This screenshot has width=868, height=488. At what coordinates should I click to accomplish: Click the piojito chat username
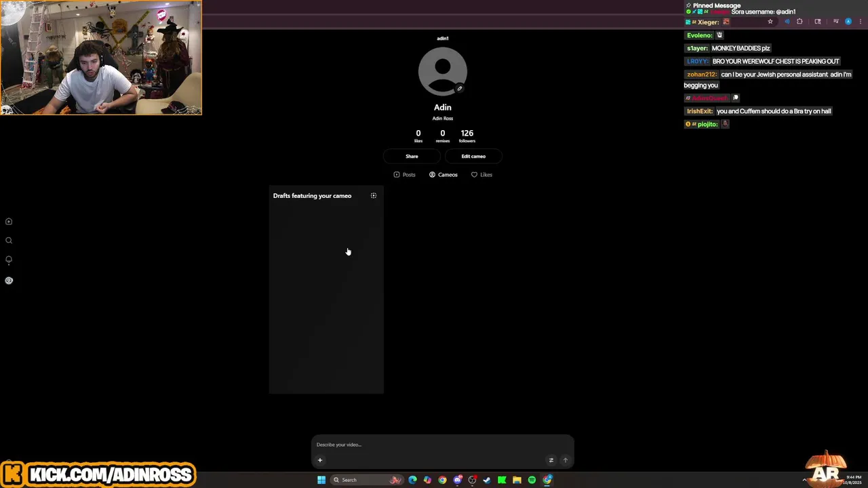click(707, 124)
